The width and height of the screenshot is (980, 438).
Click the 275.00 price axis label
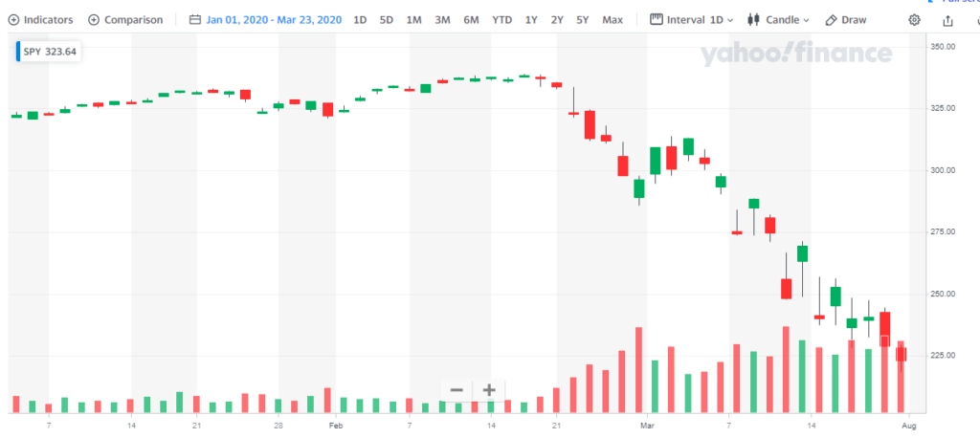coord(943,231)
